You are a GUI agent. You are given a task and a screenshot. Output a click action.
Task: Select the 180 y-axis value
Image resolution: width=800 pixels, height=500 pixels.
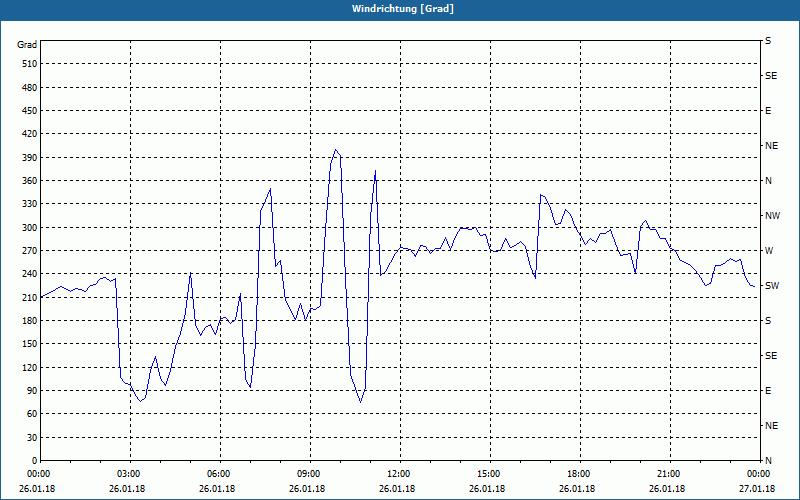30,320
